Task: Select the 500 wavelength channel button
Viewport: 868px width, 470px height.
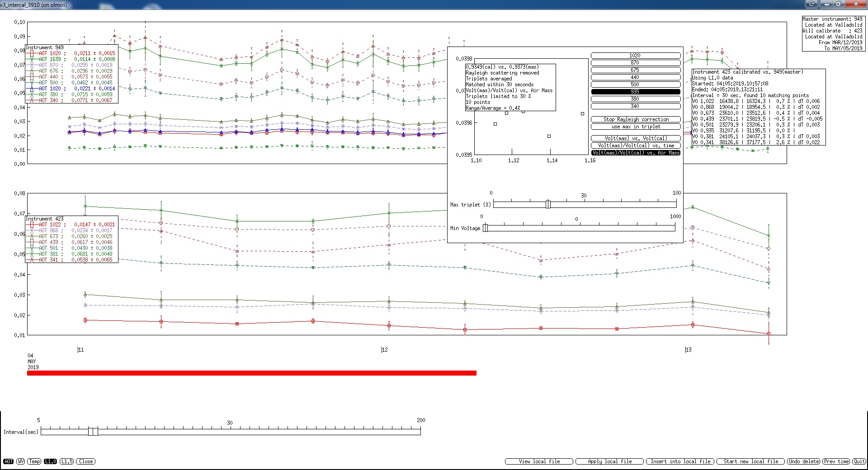Action: pos(635,85)
